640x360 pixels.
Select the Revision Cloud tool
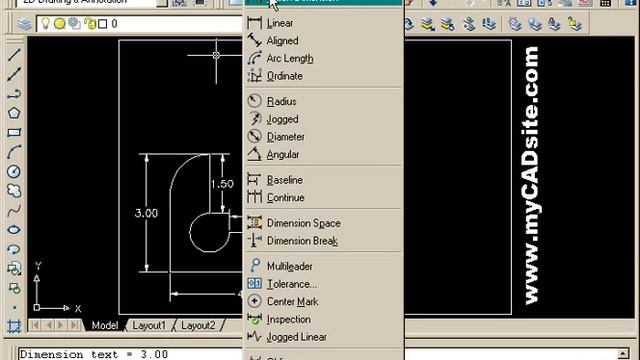[14, 191]
